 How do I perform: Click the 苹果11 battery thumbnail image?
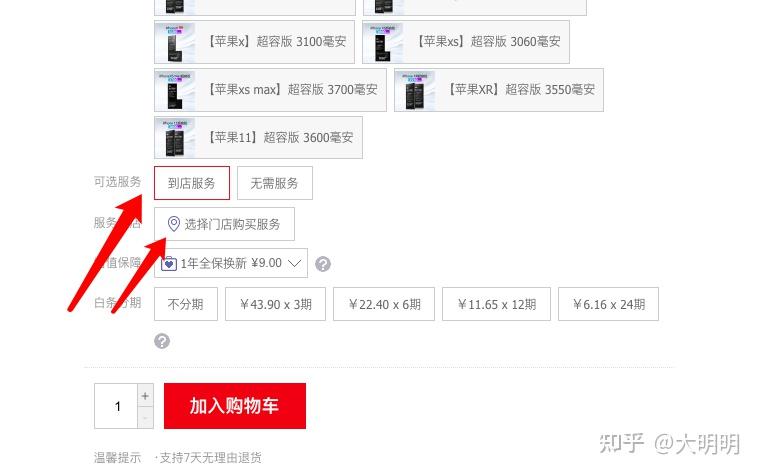[175, 138]
